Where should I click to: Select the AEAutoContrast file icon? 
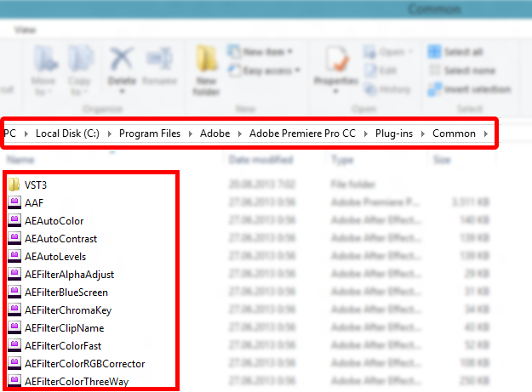click(x=14, y=239)
